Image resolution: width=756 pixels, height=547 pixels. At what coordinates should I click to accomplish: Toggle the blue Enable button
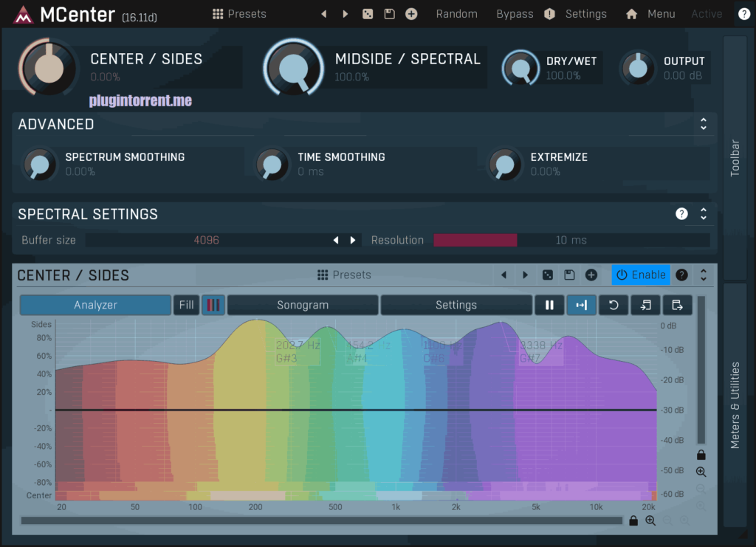pyautogui.click(x=641, y=275)
